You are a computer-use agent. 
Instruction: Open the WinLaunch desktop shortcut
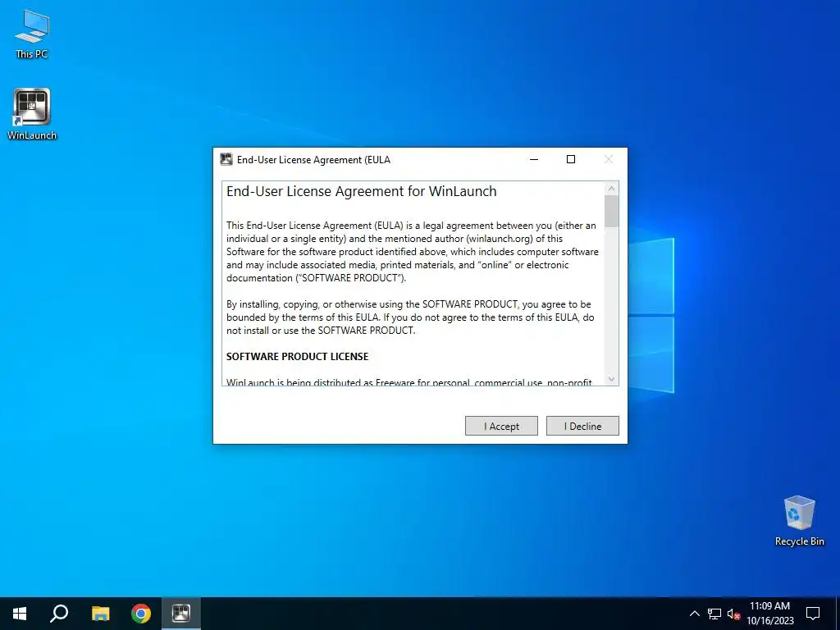[32, 114]
